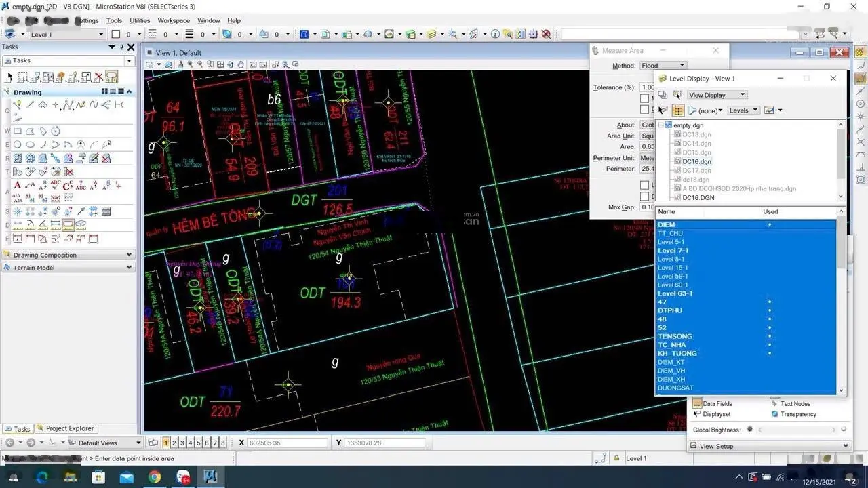868x488 pixels.
Task: Expand the Terrain Model section
Action: pyautogui.click(x=69, y=268)
